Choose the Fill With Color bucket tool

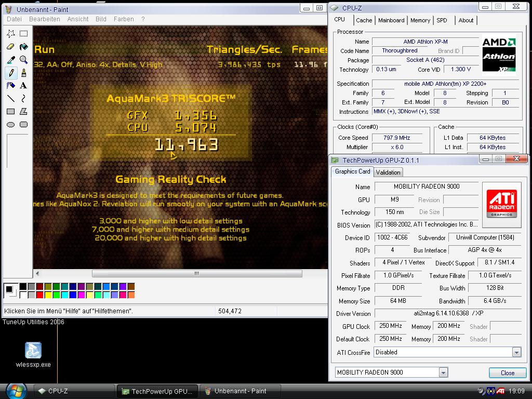point(23,46)
